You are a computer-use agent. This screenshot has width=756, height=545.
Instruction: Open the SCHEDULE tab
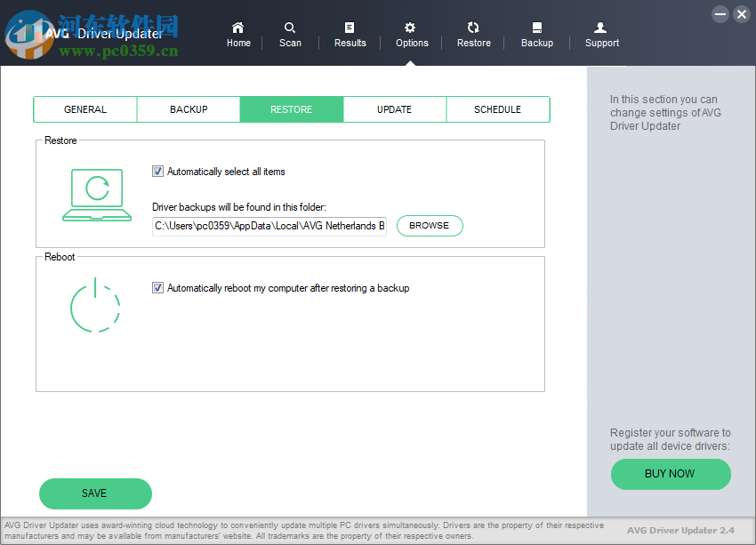tap(497, 108)
